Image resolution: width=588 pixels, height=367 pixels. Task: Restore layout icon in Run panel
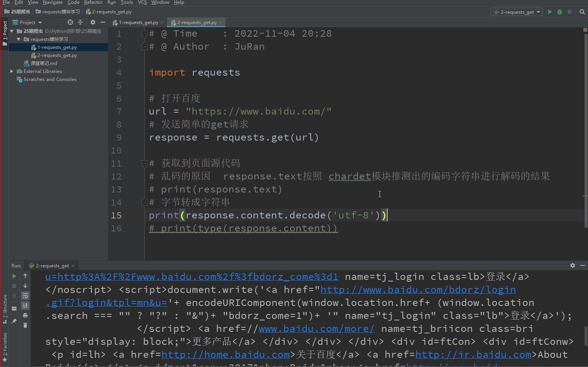14,309
